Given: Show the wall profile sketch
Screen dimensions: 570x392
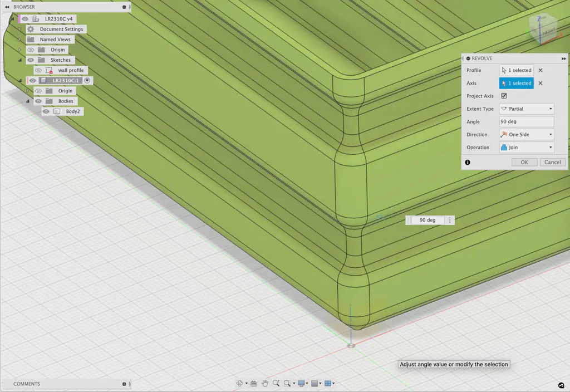Looking at the screenshot, I should click(38, 70).
